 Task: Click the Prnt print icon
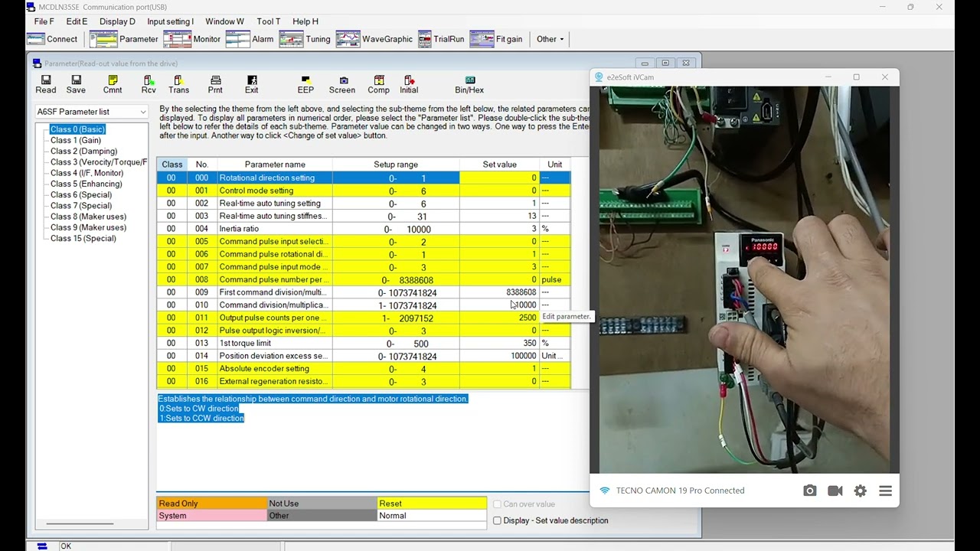215,84
